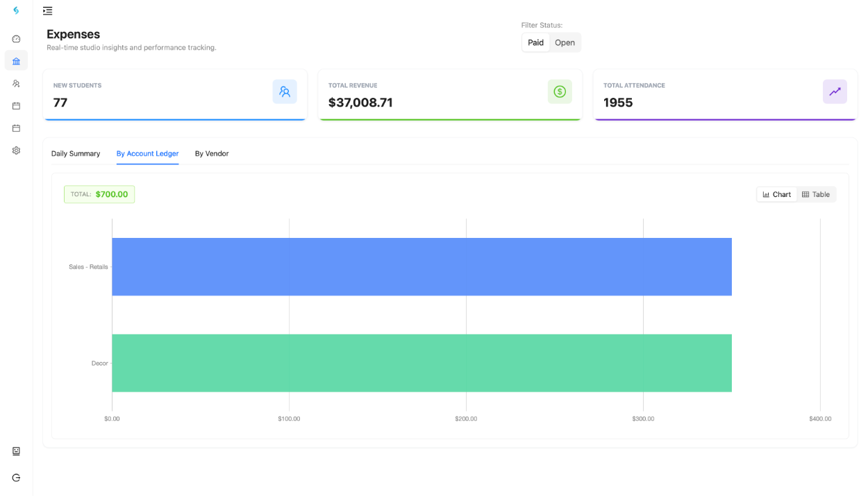Switch to Chart view
Viewport: 868px width, 496px height.
(776, 194)
